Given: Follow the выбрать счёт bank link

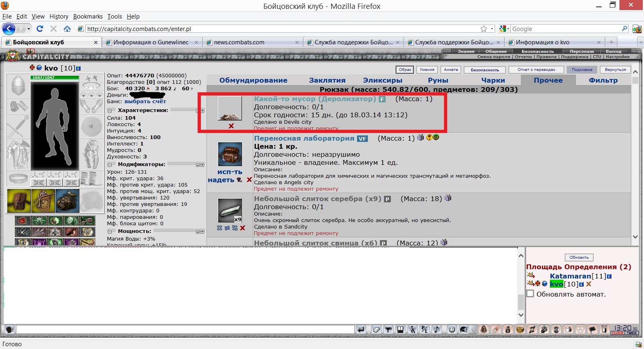Looking at the screenshot, I should [x=145, y=101].
